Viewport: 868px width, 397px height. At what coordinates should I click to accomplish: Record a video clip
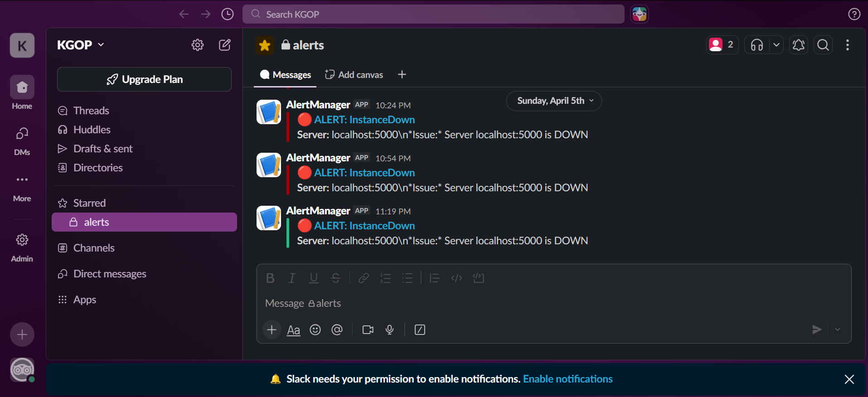(368, 329)
